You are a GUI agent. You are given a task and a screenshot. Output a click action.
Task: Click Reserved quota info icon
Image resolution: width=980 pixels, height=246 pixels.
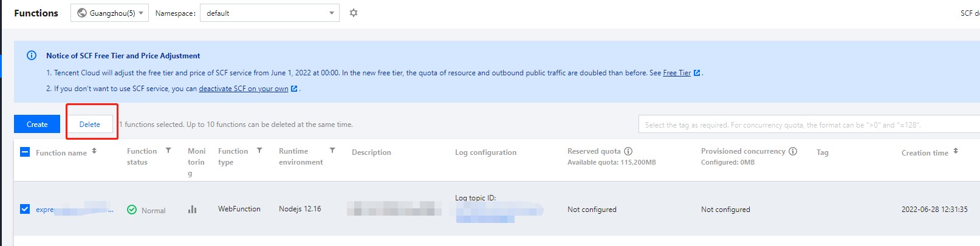click(x=628, y=151)
